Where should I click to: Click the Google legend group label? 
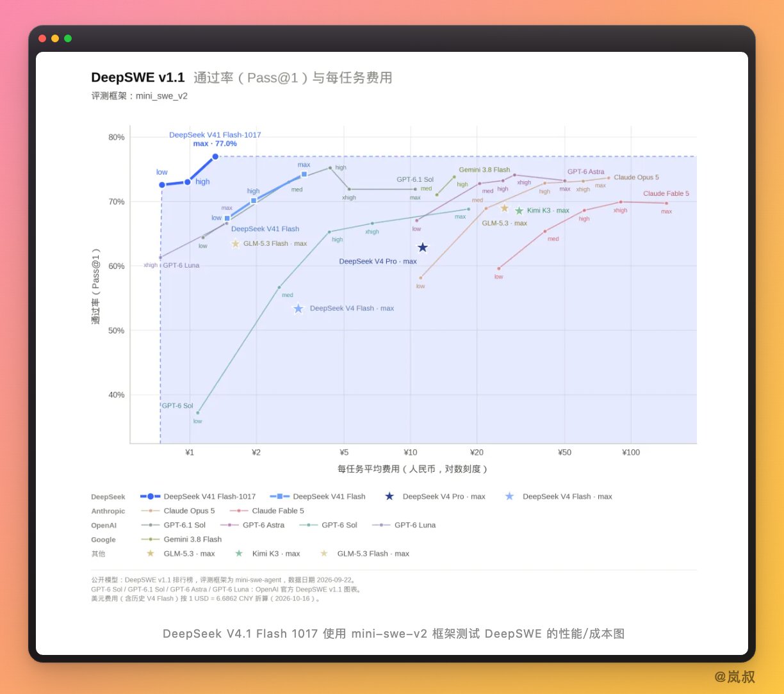(x=103, y=539)
